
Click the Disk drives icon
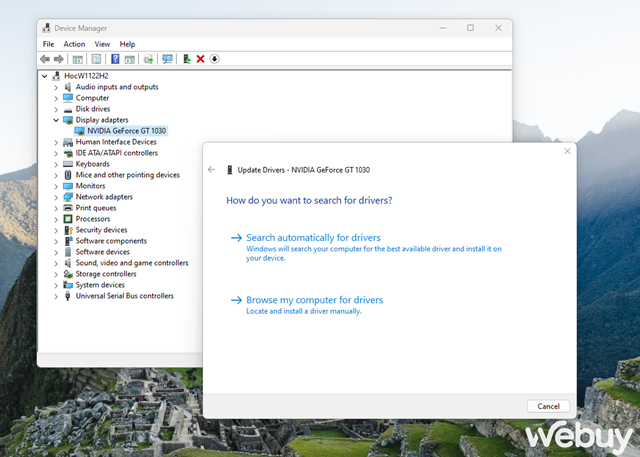tap(68, 110)
